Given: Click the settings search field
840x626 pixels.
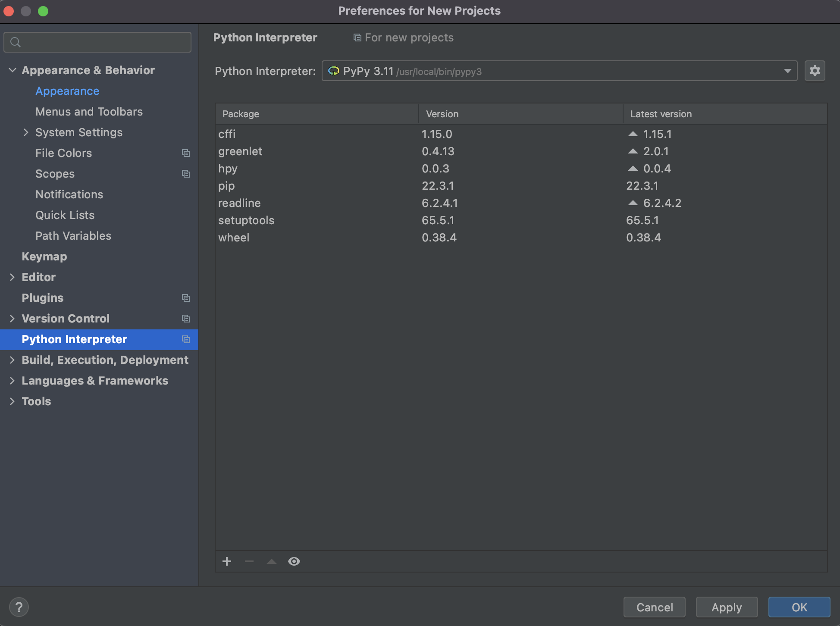Looking at the screenshot, I should pos(97,42).
